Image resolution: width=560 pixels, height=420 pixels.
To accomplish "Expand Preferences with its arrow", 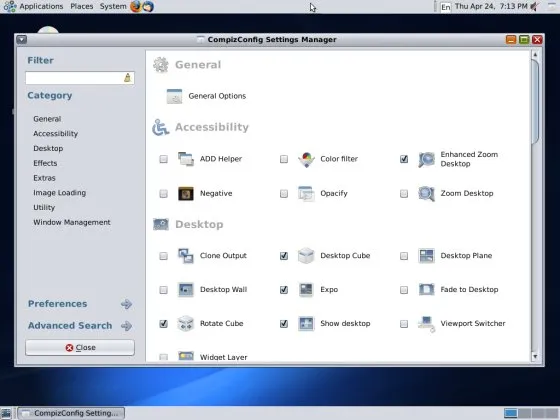I will (126, 304).
